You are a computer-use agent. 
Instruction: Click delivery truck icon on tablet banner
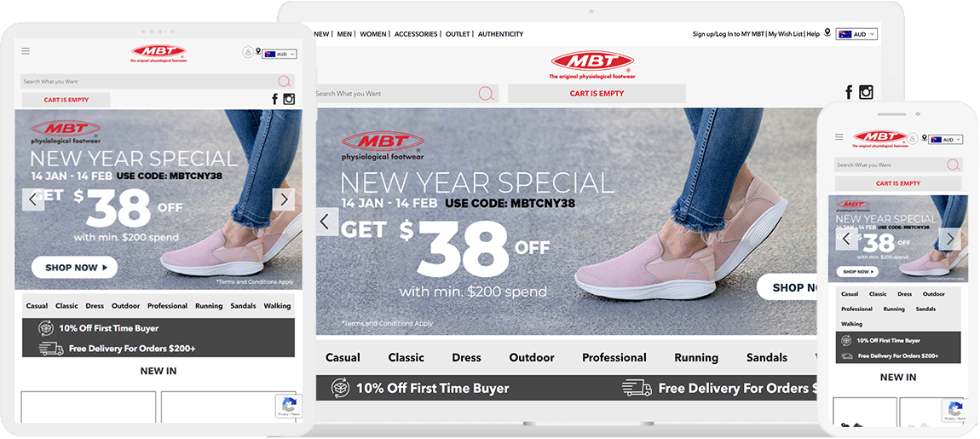[x=50, y=349]
